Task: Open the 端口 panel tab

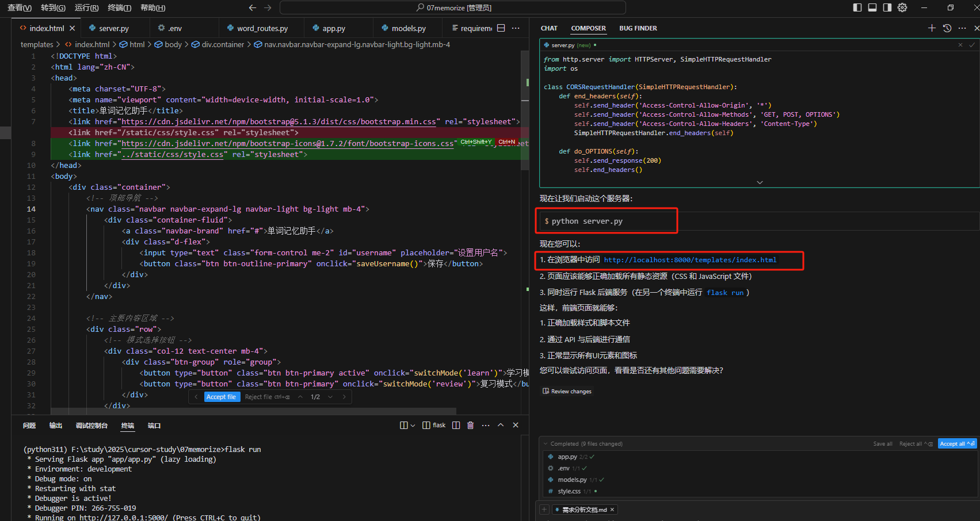Action: tap(154, 426)
